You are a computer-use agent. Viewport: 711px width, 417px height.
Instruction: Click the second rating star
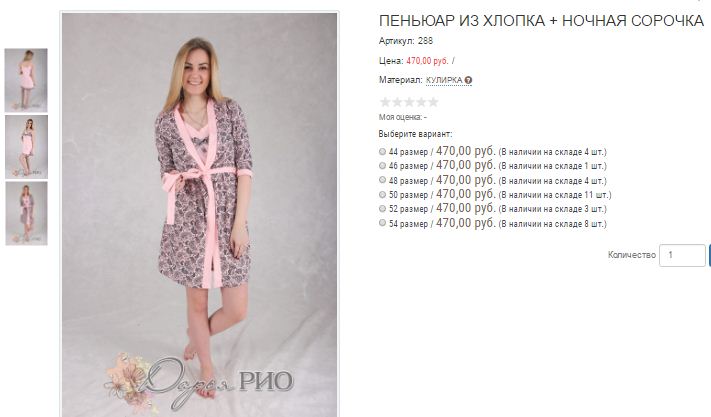(397, 102)
